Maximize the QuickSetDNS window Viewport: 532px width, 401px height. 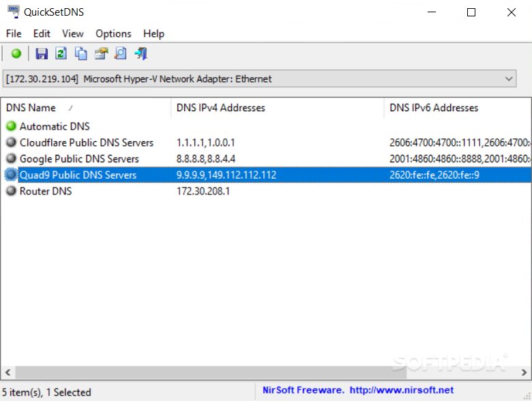tap(471, 12)
